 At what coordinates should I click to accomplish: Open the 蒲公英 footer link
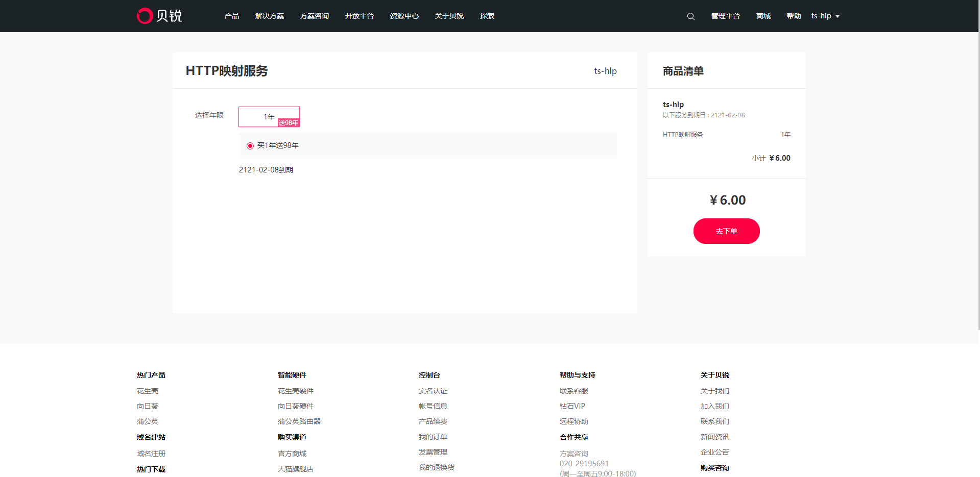point(148,421)
